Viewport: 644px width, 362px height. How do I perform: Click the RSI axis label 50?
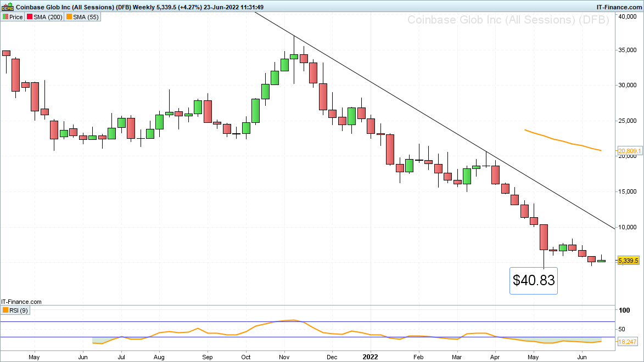click(622, 329)
